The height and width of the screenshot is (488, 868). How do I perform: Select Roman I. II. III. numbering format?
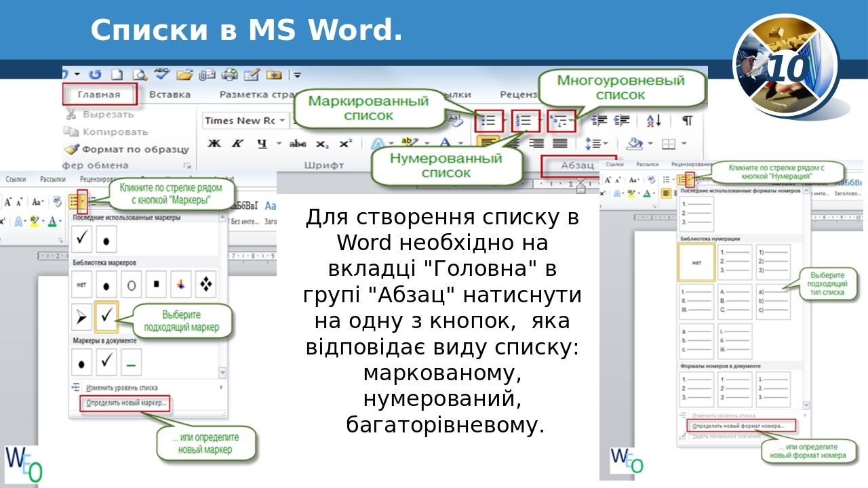pyautogui.click(x=696, y=302)
